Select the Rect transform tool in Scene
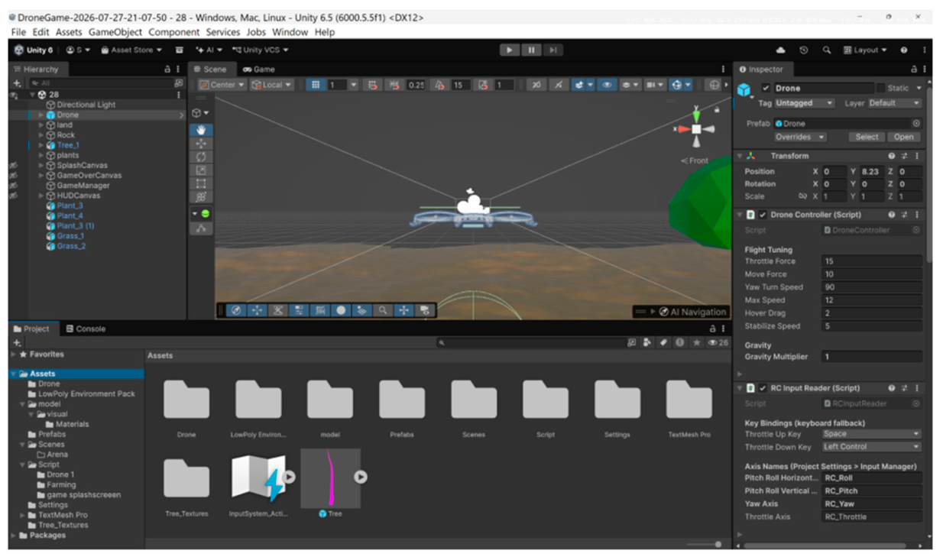Screen dimensions: 943x560 tap(201, 183)
